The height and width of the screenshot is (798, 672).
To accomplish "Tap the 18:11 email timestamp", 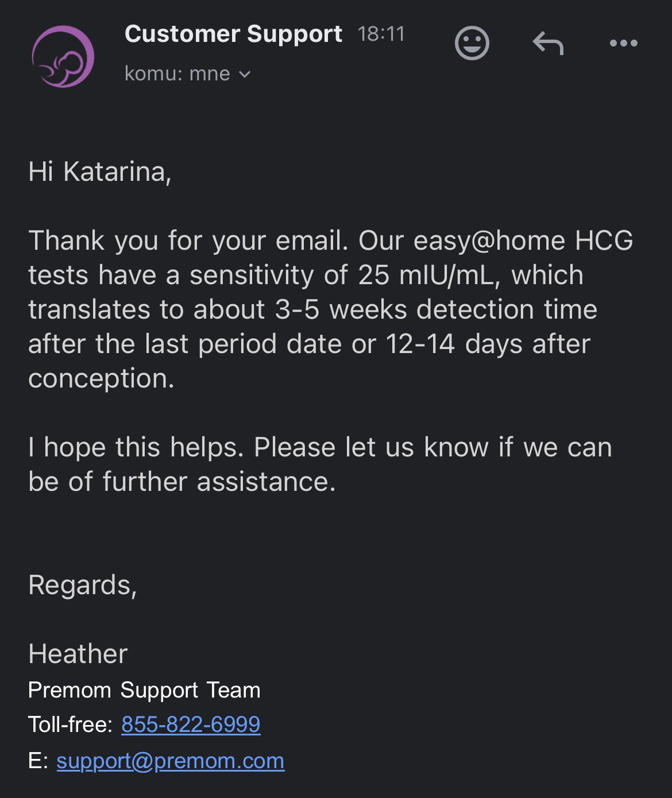I will pos(381,34).
